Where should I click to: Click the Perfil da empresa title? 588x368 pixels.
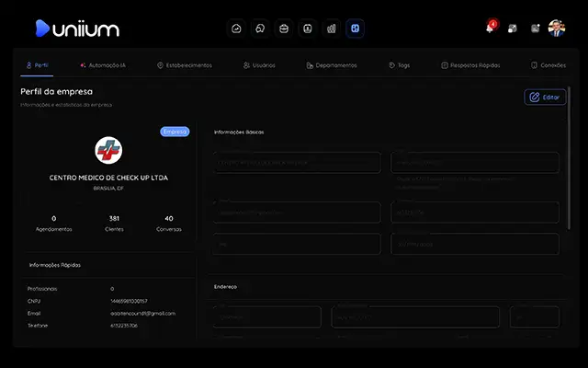click(56, 92)
